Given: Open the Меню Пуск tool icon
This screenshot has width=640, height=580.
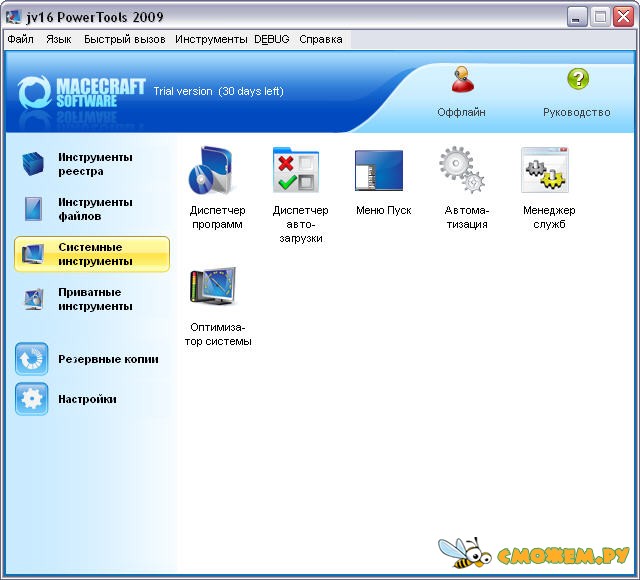Looking at the screenshot, I should coord(379,170).
